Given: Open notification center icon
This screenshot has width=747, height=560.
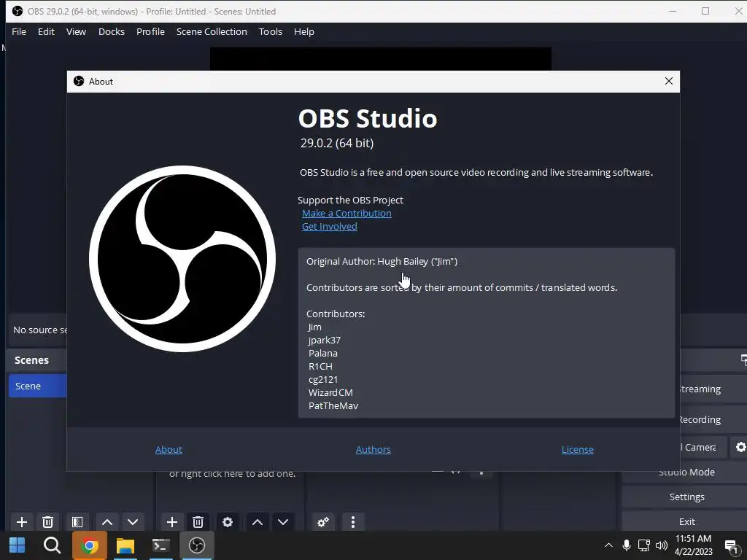Looking at the screenshot, I should click(x=731, y=546).
